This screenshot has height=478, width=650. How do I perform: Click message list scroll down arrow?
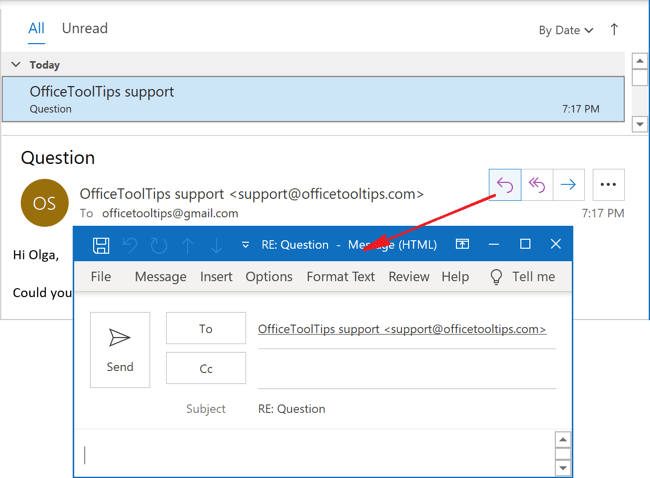click(640, 124)
